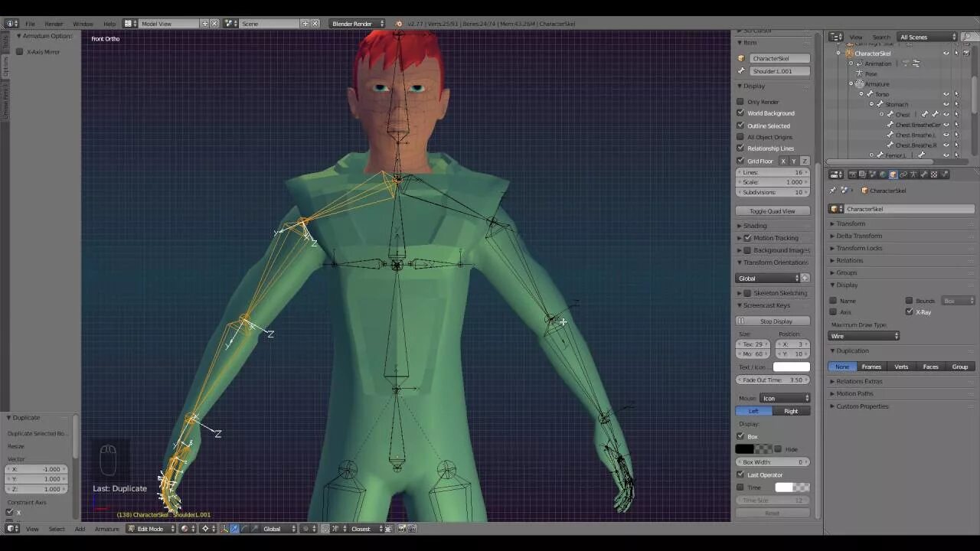Click the pivot point selector icon
The height and width of the screenshot is (551, 980).
point(205,529)
